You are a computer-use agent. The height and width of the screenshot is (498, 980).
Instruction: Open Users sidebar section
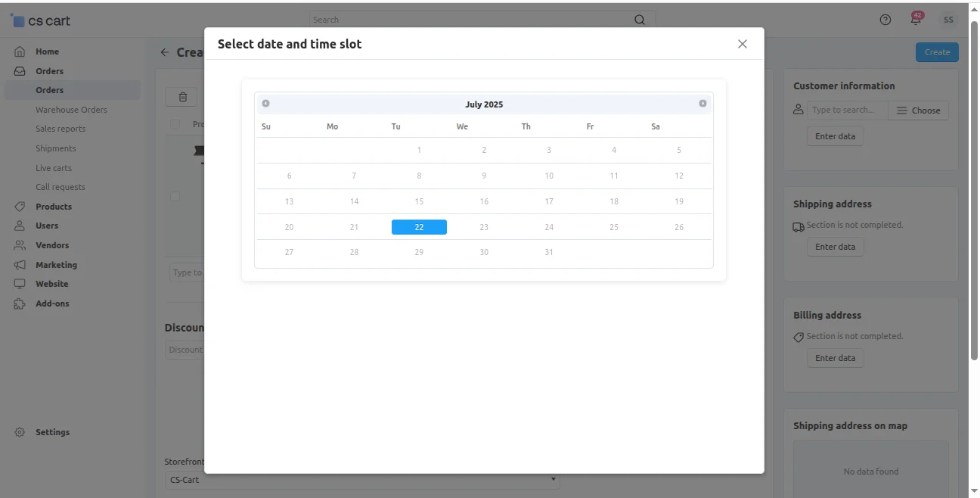[47, 226]
